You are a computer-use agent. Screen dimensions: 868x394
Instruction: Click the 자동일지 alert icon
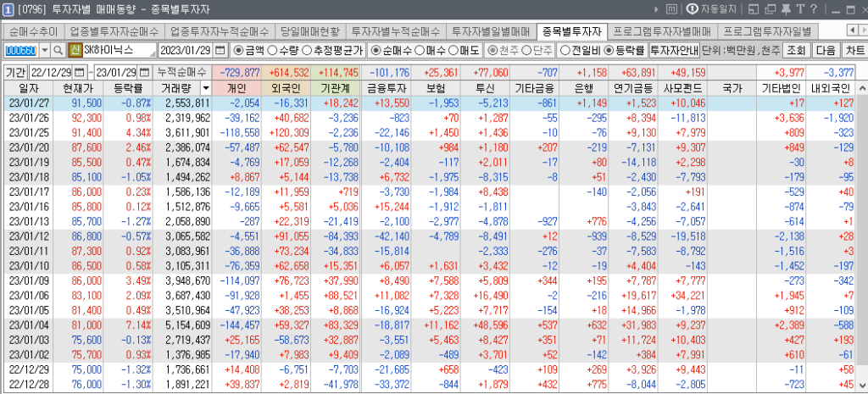(693, 9)
